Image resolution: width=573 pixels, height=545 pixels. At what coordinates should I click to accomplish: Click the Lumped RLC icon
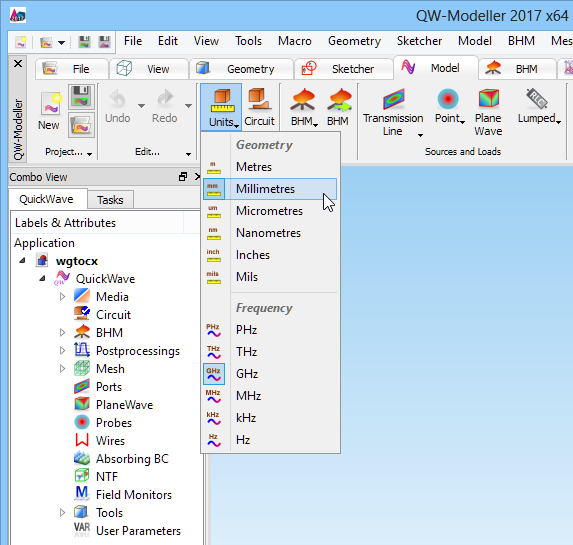536,99
